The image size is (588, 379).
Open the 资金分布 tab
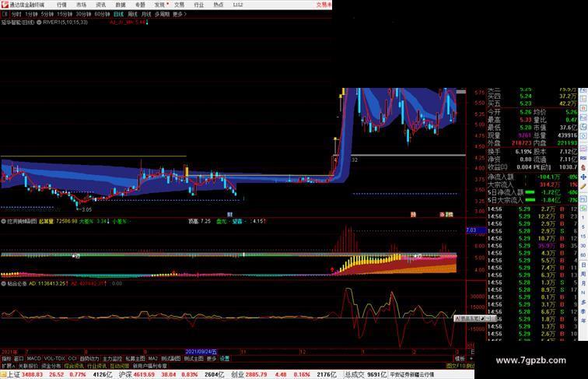pyautogui.click(x=51, y=366)
